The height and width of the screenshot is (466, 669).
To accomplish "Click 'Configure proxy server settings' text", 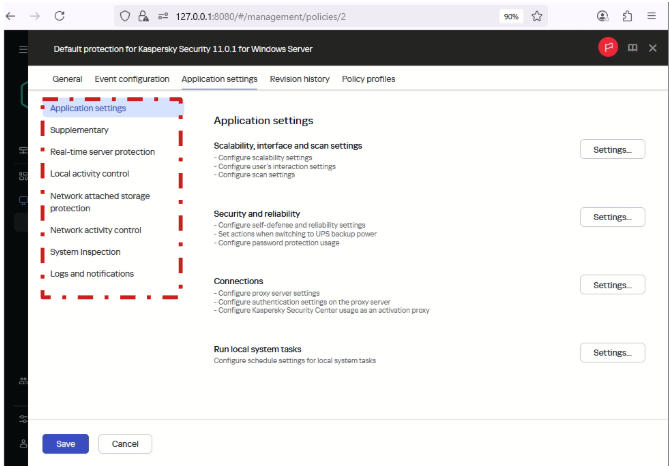I will click(269, 293).
